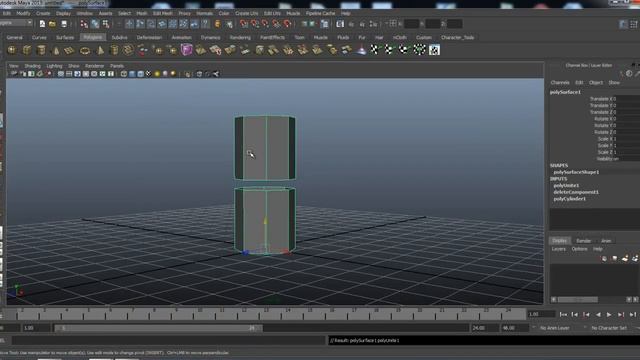The height and width of the screenshot is (360, 640).
Task: Click the camera select icon in viewport toolbar
Action: (x=14, y=74)
